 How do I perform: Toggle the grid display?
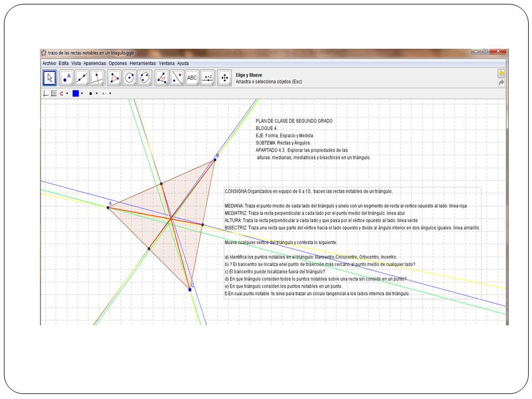tap(54, 94)
